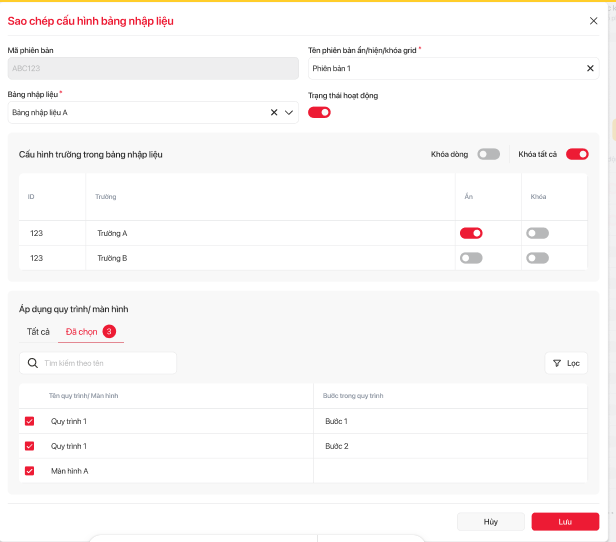
Task: Enable Khóa toggle for Trường B
Action: click(537, 258)
